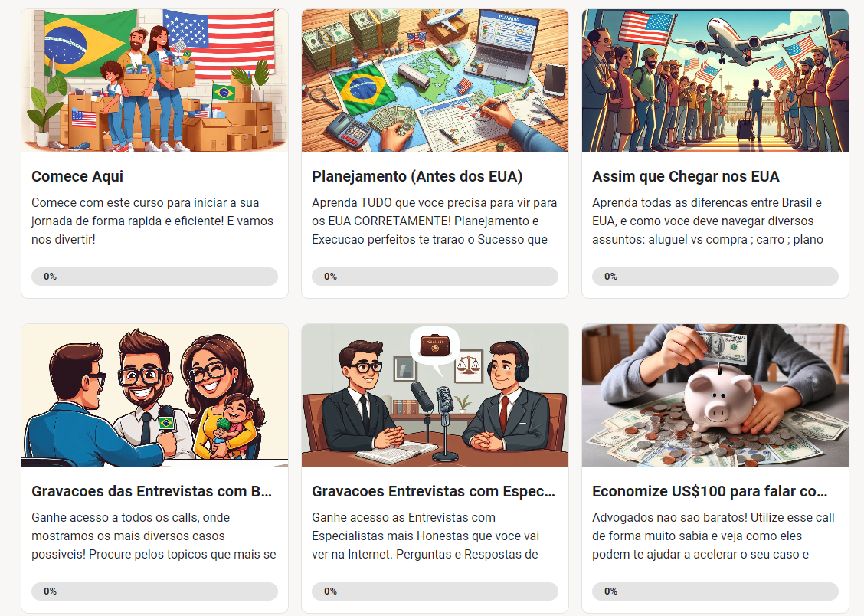The height and width of the screenshot is (616, 864).
Task: Click the Gravacoes das Entrevistas com B... title
Action: (x=152, y=491)
